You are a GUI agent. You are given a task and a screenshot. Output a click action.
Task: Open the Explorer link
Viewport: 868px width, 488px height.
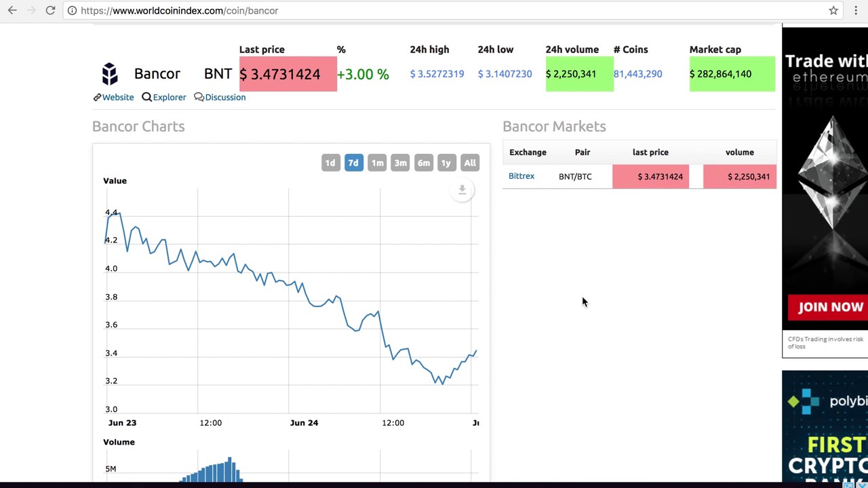(x=169, y=97)
